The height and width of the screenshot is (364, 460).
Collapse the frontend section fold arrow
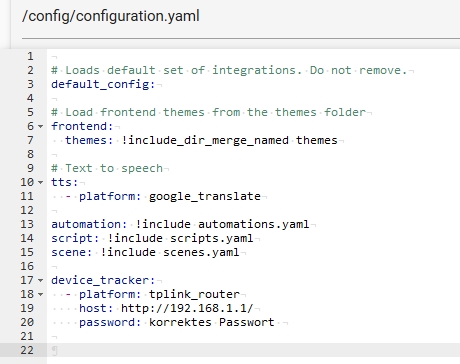40,127
